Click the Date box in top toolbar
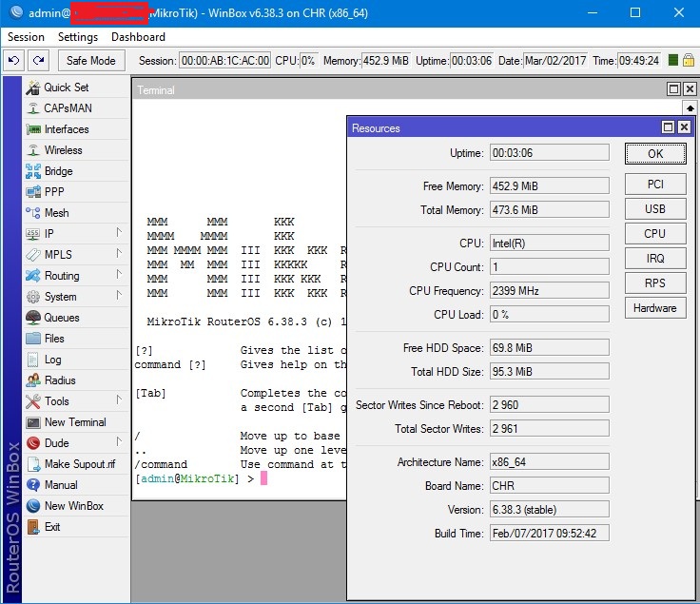This screenshot has height=604, width=700. coord(555,60)
